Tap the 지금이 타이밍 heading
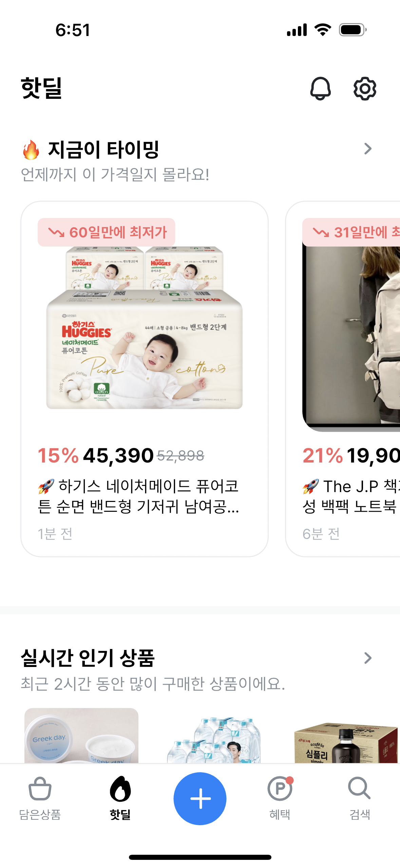 [x=103, y=149]
